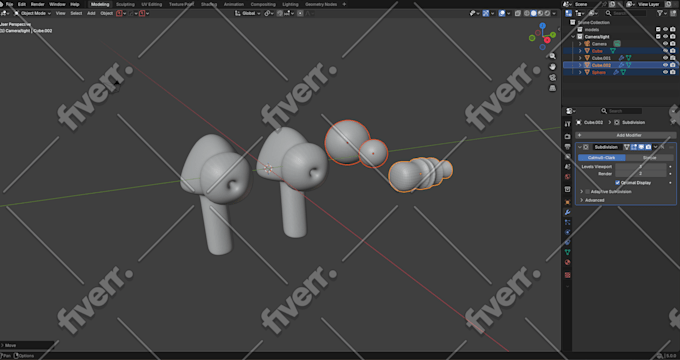
Task: Hide the Camera object via eye icon
Action: [665, 44]
